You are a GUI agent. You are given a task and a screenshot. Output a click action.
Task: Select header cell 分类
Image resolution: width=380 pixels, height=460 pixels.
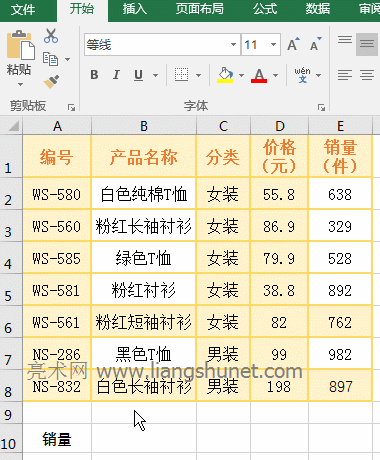tap(223, 156)
